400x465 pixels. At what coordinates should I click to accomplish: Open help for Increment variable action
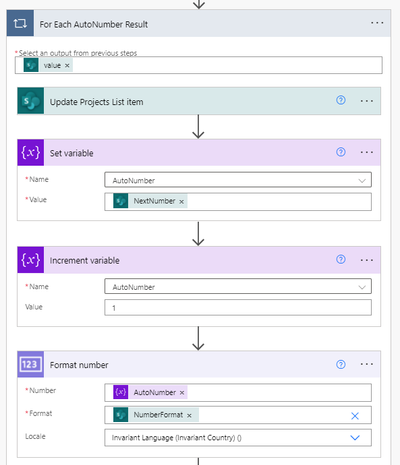pos(341,259)
